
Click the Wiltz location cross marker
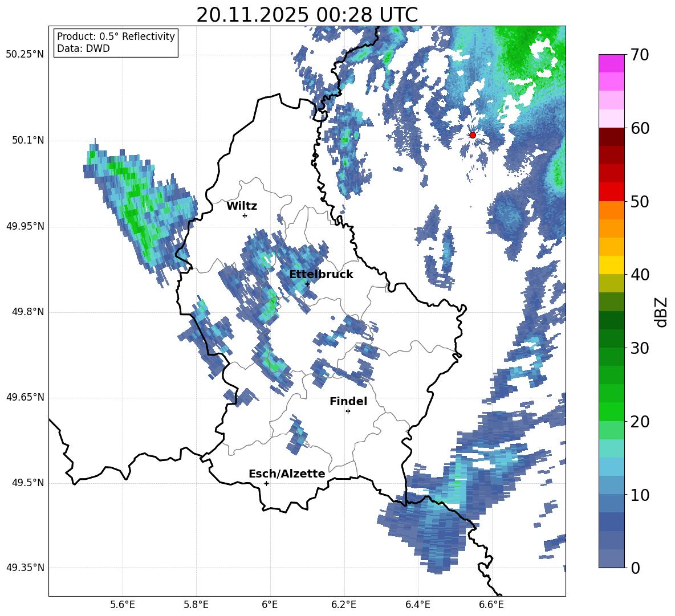[245, 215]
